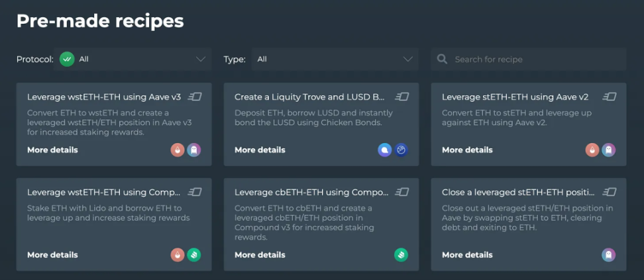Select the Leverage wstETH-ETH using Compound recipe title
This screenshot has height=280, width=644.
[104, 192]
